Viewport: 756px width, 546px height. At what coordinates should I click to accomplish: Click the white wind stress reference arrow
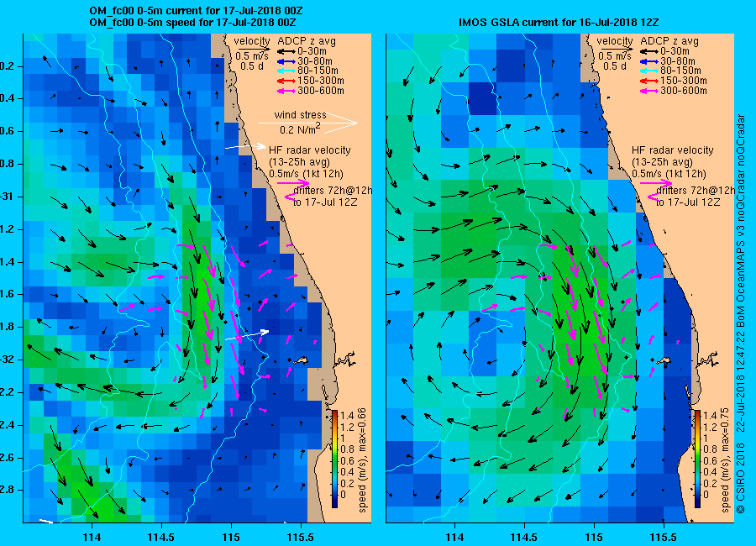pyautogui.click(x=308, y=123)
